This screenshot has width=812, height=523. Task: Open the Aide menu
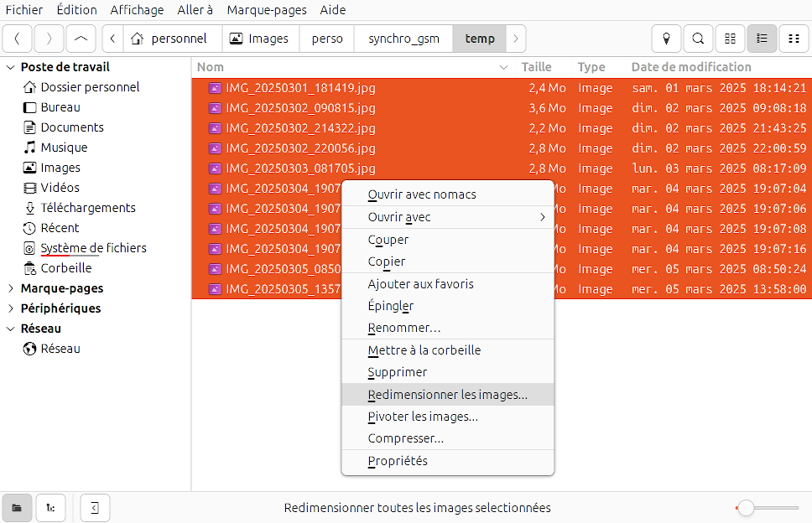pos(333,10)
